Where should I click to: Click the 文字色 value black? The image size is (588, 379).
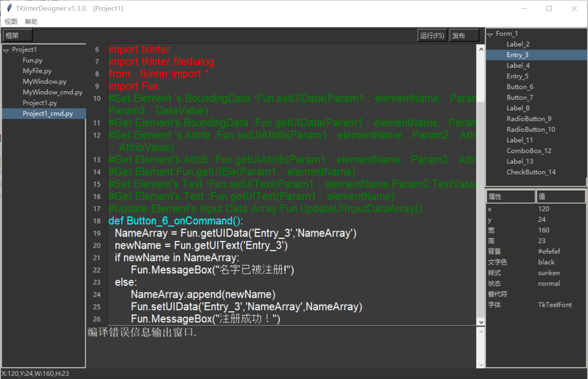[x=546, y=262]
